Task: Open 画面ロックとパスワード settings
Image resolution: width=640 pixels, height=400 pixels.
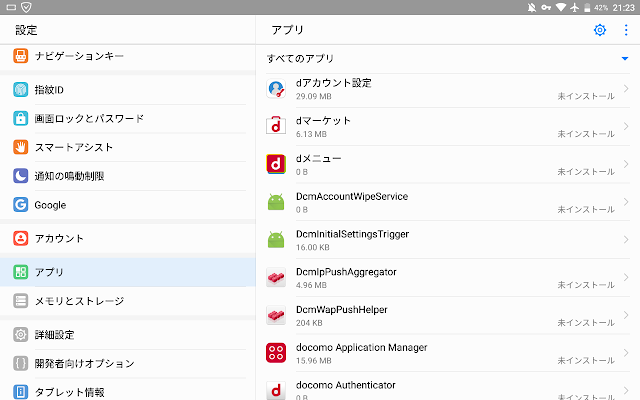Action: 90,119
